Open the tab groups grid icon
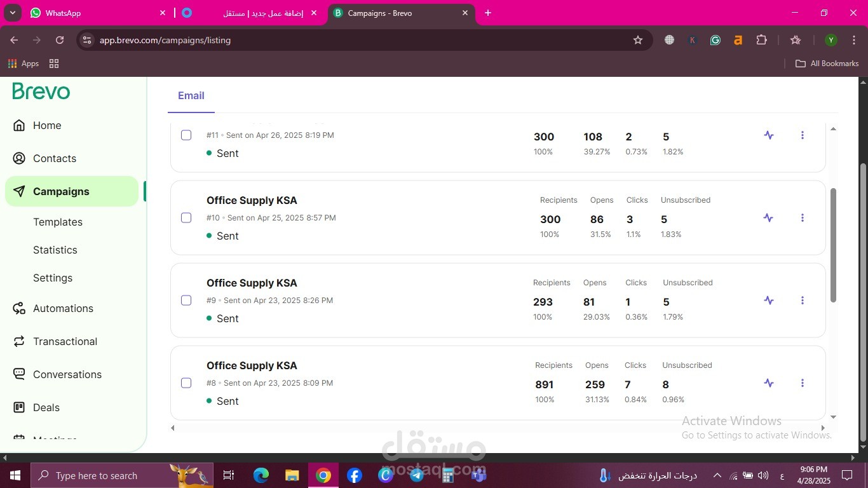The height and width of the screenshot is (488, 868). coord(54,64)
